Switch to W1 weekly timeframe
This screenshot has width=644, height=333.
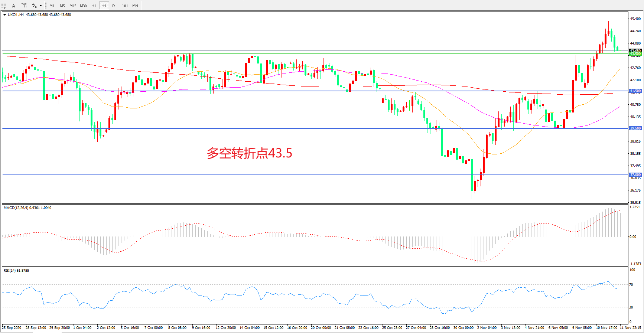point(125,6)
